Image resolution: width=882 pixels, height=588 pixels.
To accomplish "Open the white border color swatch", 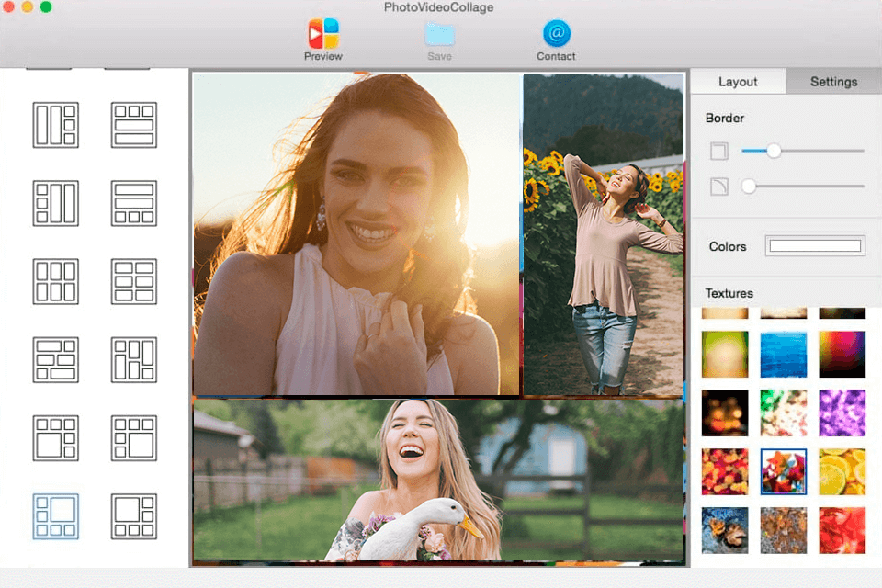I will pyautogui.click(x=815, y=245).
